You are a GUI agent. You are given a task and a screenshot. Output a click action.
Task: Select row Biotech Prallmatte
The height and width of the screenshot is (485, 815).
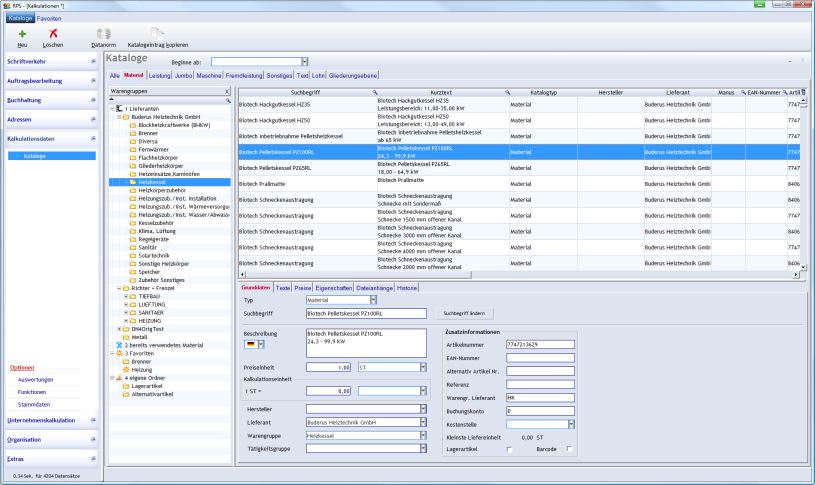(x=519, y=183)
